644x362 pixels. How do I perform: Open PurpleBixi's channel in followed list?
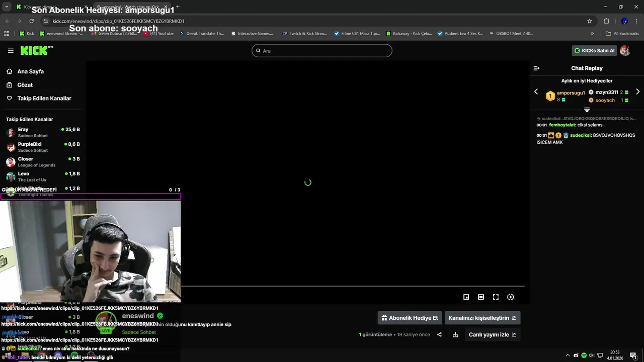point(43,147)
